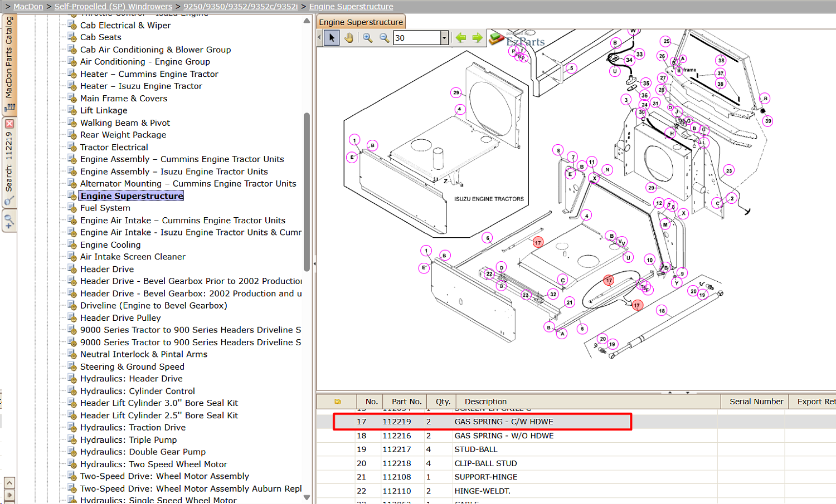Click the small left arrow beside the diagram toolbar
This screenshot has height=504, width=836.
[319, 38]
